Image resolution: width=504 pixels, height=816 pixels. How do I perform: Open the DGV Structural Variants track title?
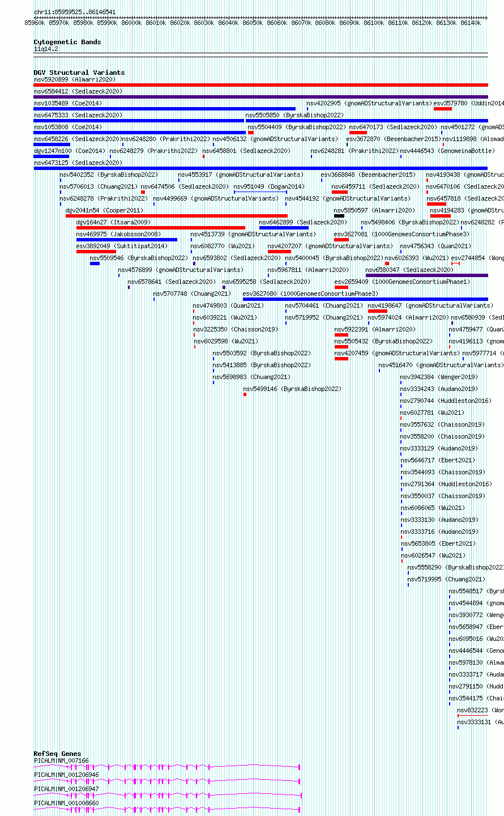pos(79,73)
